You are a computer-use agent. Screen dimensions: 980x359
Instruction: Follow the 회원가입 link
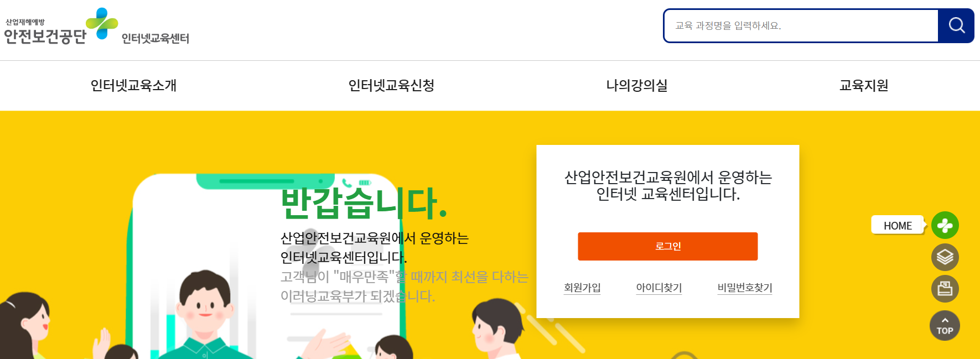pos(582,288)
